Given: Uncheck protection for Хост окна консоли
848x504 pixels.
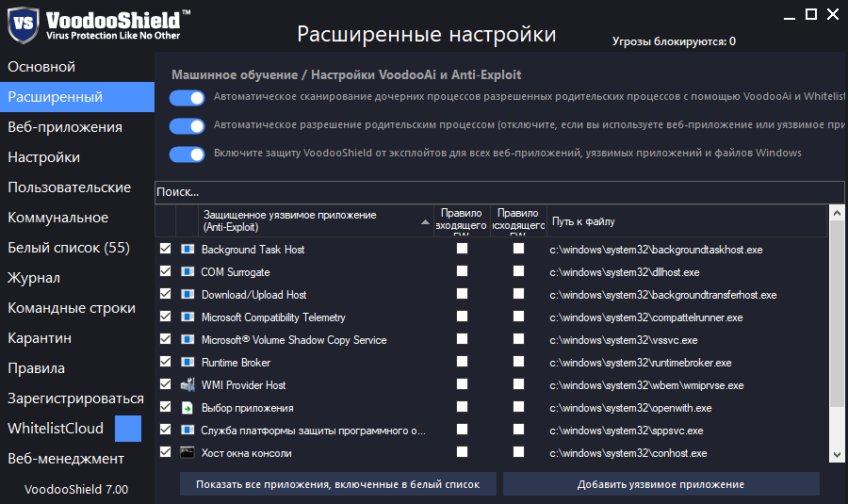Looking at the screenshot, I should (x=166, y=451).
